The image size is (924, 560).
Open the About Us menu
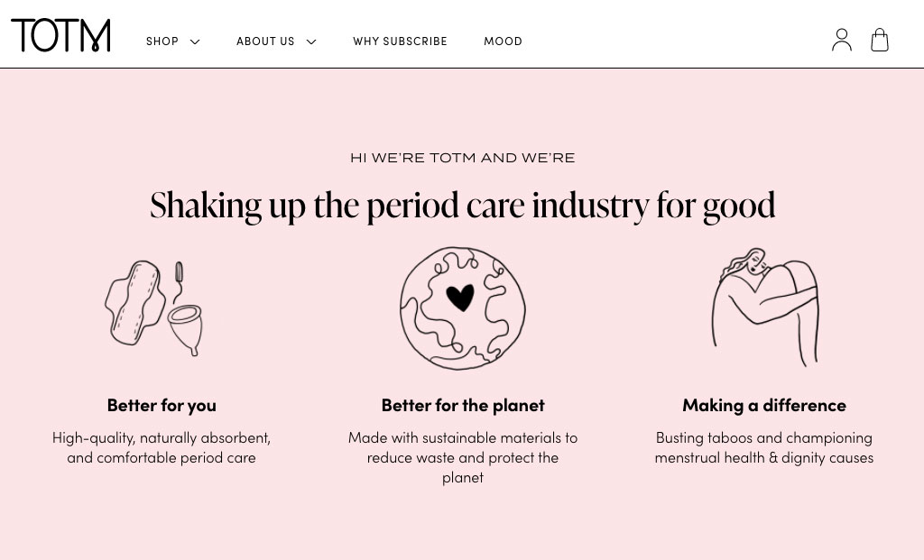(265, 41)
